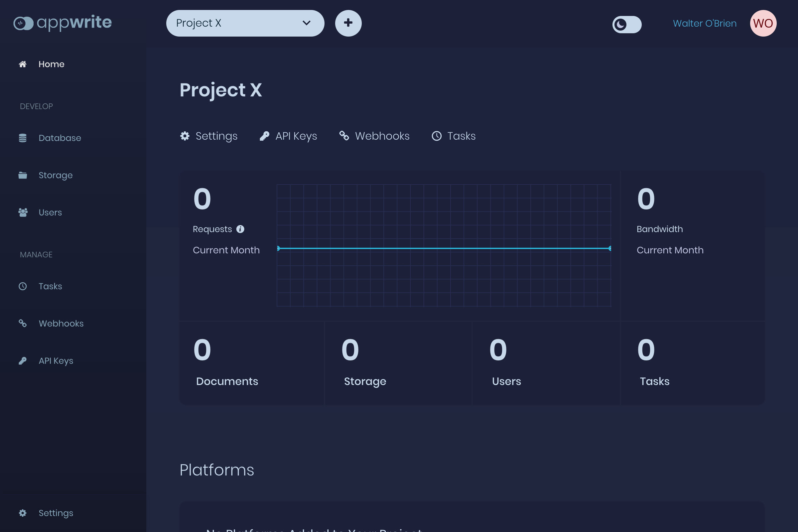Open the Webhooks tab under Project X
The image size is (798, 532).
point(375,136)
